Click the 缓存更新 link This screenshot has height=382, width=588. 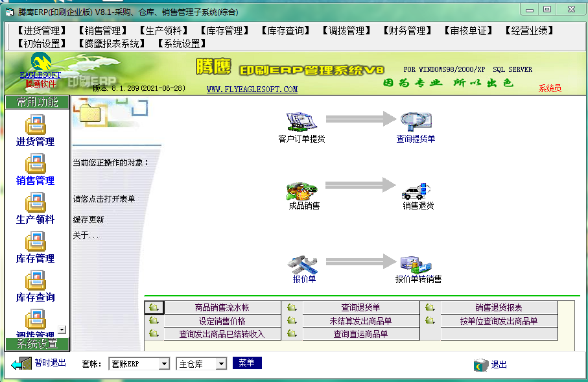click(89, 219)
